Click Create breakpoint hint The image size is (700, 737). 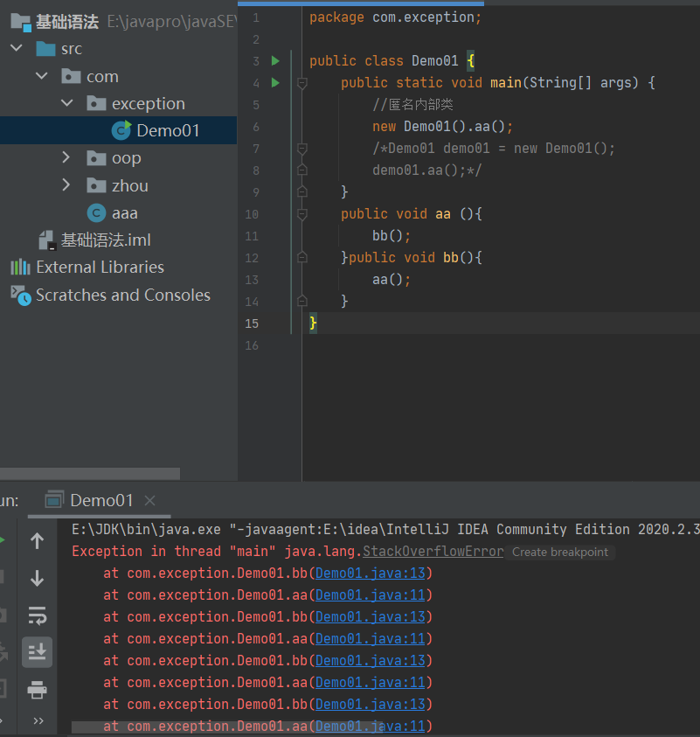[560, 552]
